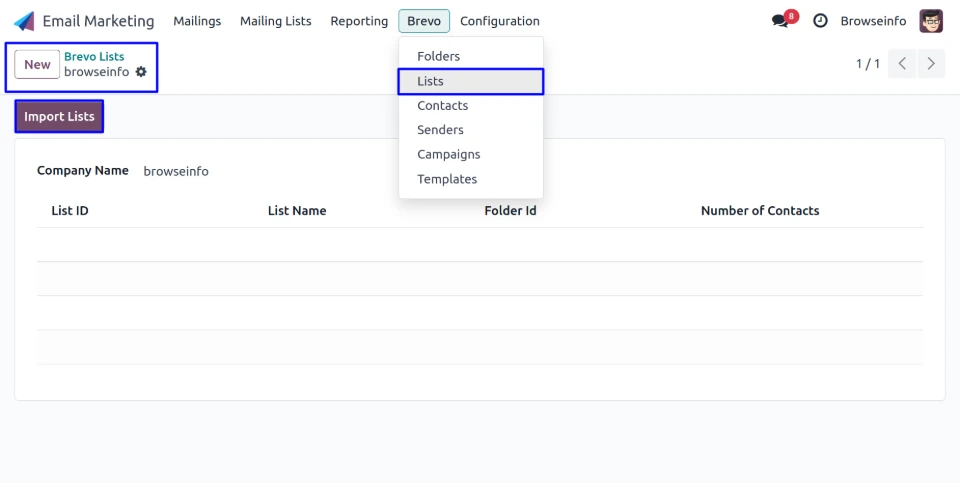Image resolution: width=960 pixels, height=483 pixels.
Task: Click the Email Marketing app logo icon
Action: click(x=24, y=21)
